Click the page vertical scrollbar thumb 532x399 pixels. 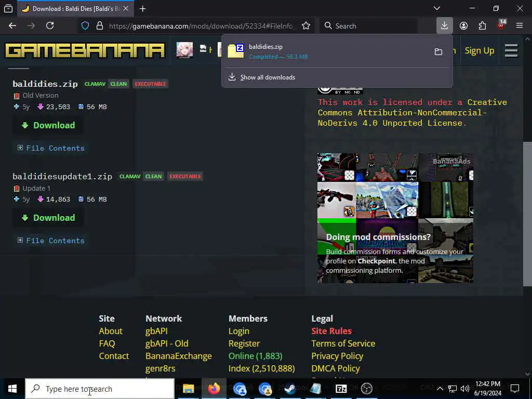[x=527, y=214]
